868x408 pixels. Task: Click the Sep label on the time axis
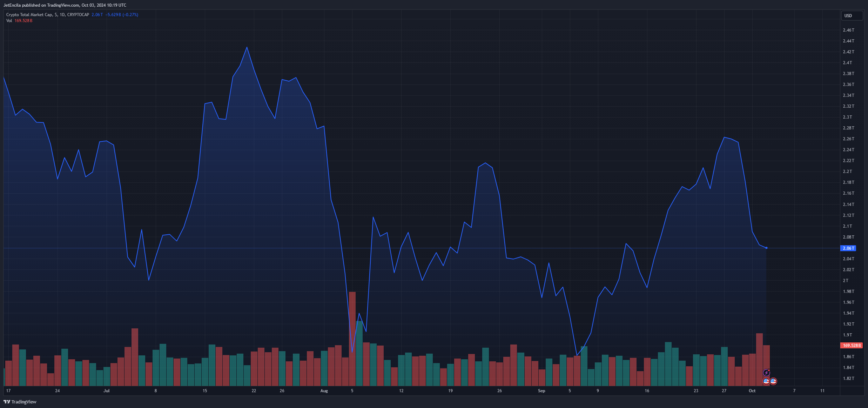(541, 391)
